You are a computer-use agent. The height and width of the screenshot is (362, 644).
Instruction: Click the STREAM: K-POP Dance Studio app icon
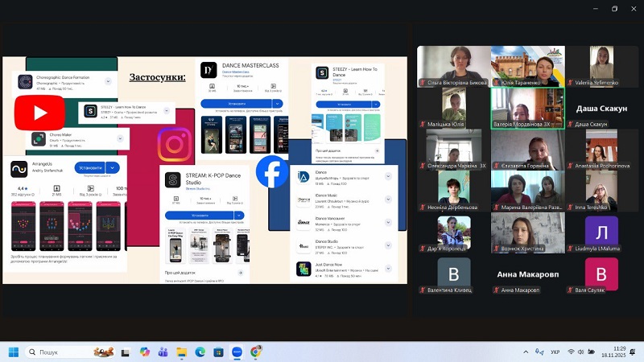(173, 180)
